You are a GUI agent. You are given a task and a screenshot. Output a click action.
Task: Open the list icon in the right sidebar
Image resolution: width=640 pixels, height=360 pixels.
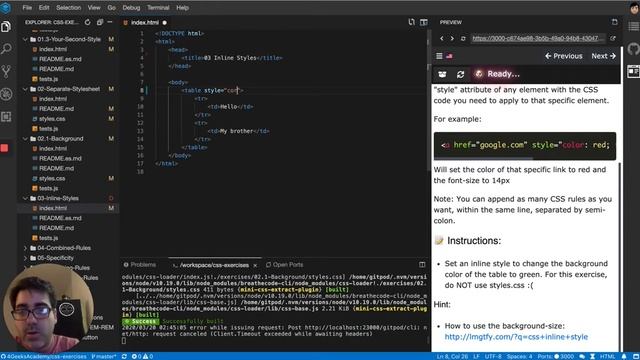pyautogui.click(x=633, y=27)
